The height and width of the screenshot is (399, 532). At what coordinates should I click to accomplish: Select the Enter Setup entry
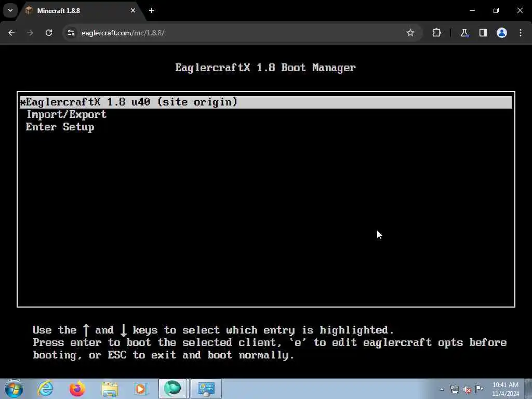(x=60, y=127)
